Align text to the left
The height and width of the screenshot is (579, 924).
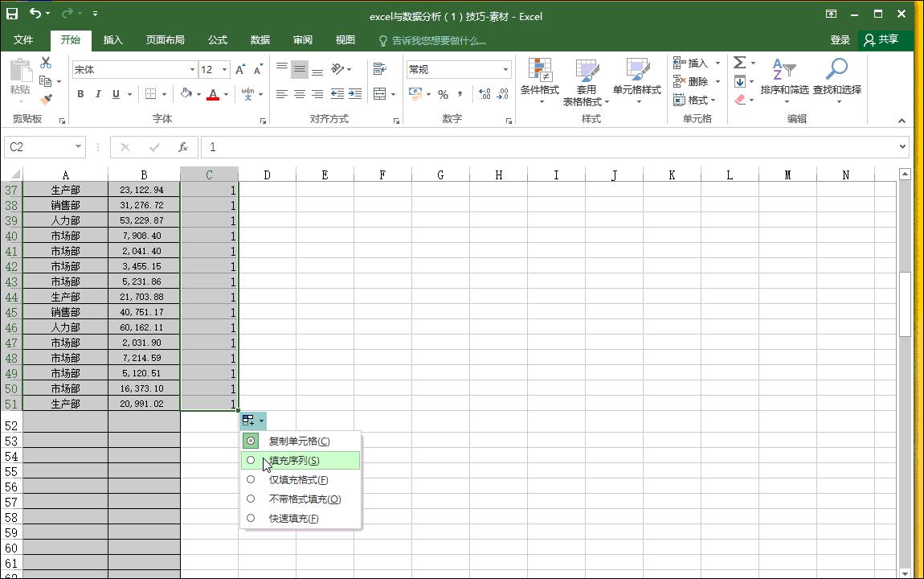(x=282, y=94)
